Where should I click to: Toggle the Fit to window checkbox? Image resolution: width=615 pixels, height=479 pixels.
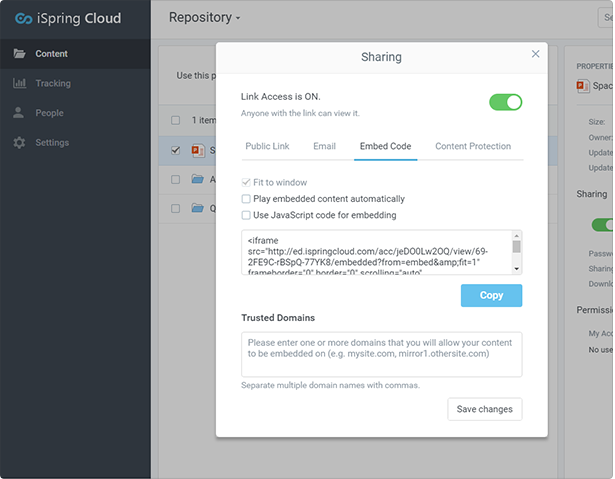(x=247, y=183)
